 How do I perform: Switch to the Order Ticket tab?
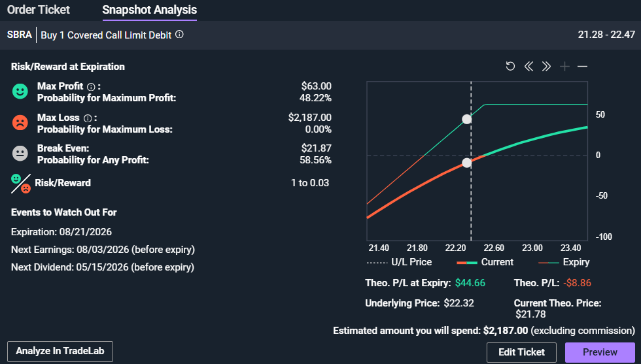[x=39, y=10]
